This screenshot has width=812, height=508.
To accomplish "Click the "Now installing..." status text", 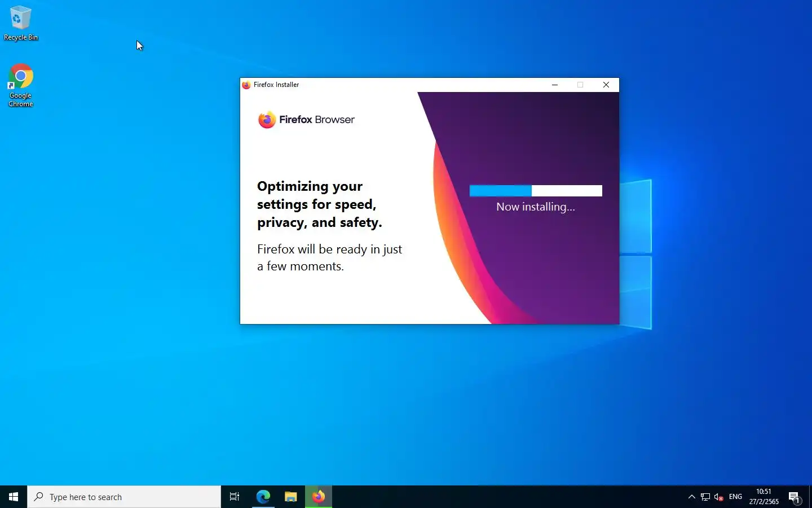I will (x=536, y=207).
